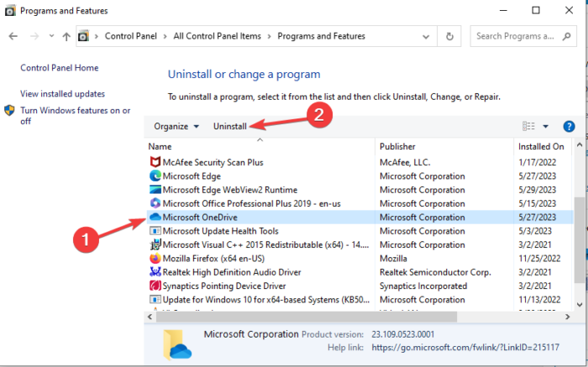Click the McAfee Security Scan Plus icon
The width and height of the screenshot is (588, 367).
(x=155, y=162)
